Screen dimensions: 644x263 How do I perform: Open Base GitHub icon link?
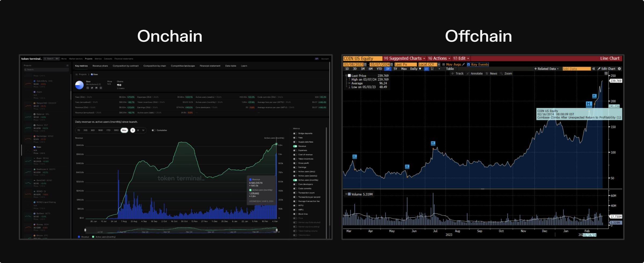(87, 88)
